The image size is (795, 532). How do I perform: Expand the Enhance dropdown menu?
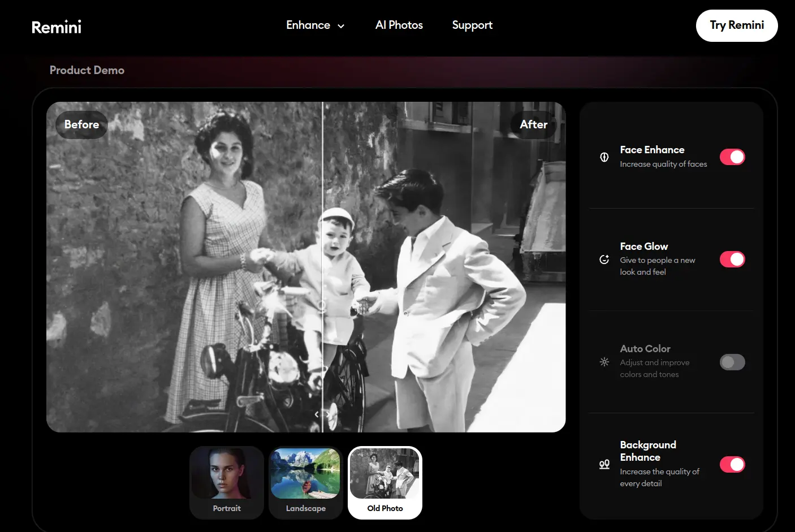click(x=308, y=25)
